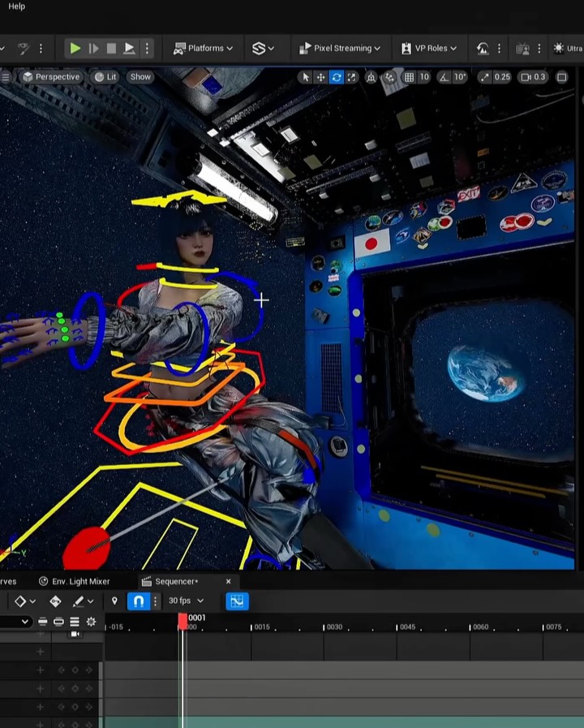Screen dimensions: 584x728
Task: Toggle Sequencer magnet snapping
Action: pos(138,601)
